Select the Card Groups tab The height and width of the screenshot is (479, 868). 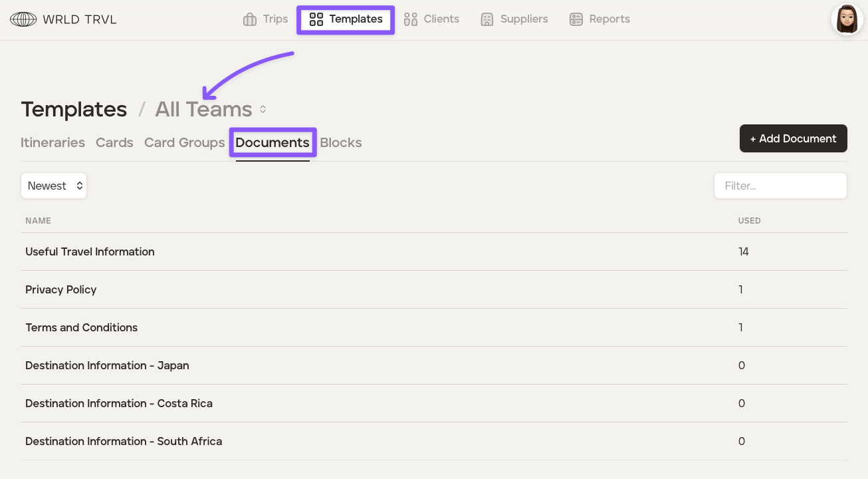[x=184, y=143]
